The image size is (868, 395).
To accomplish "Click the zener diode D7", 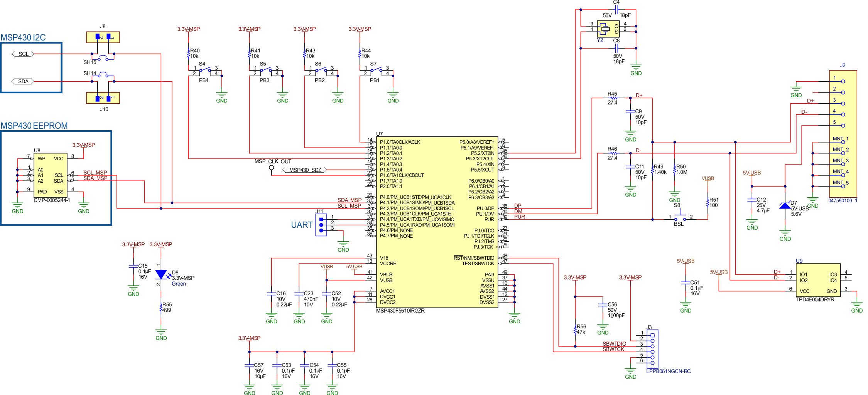I will pyautogui.click(x=786, y=205).
